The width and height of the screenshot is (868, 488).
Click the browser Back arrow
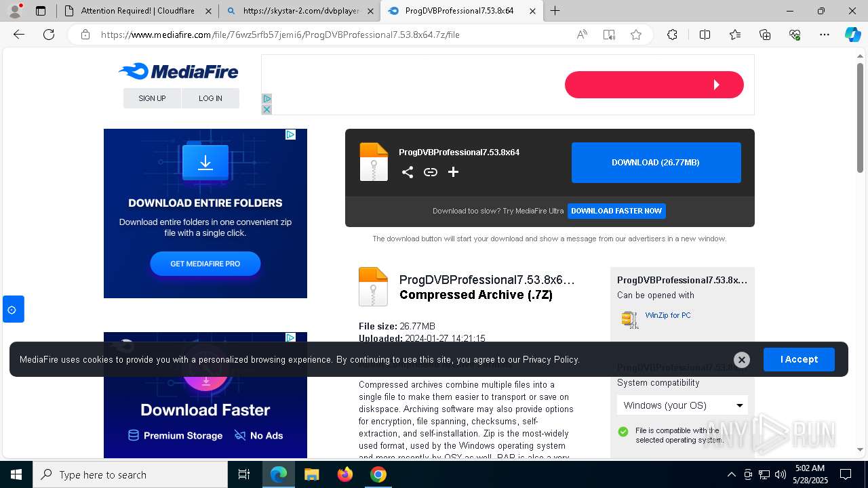[19, 35]
